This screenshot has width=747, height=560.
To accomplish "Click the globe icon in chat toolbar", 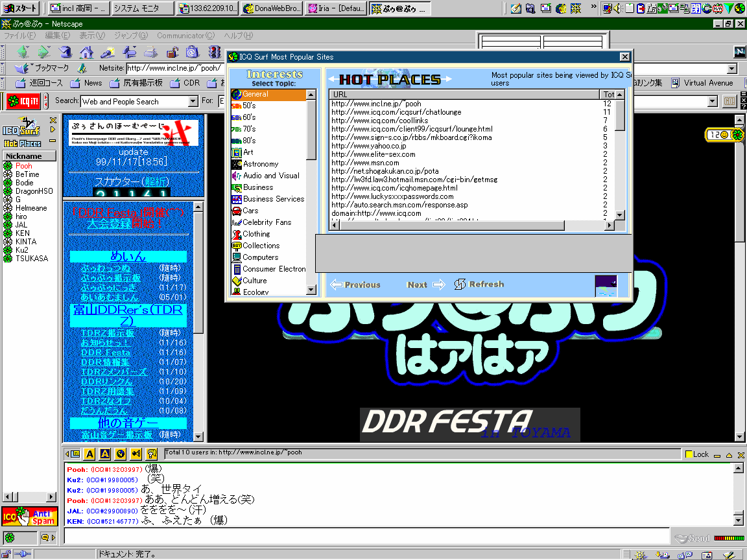I will [x=121, y=454].
